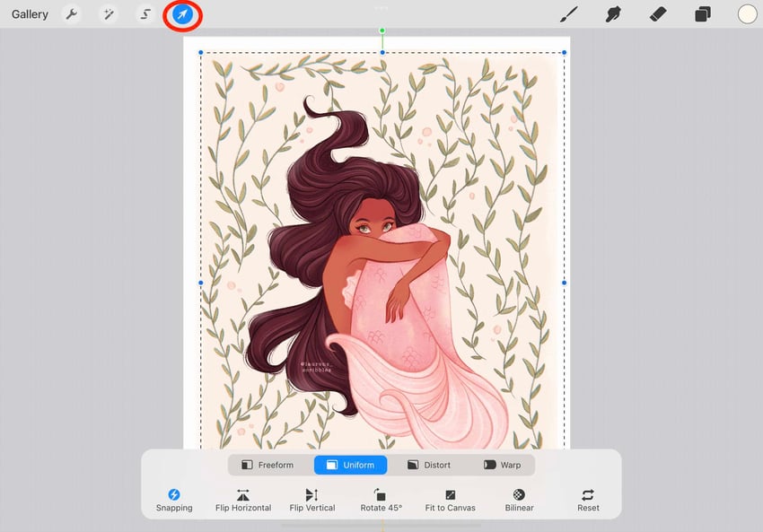
Task: Switch to Distort transform mode
Action: 429,465
